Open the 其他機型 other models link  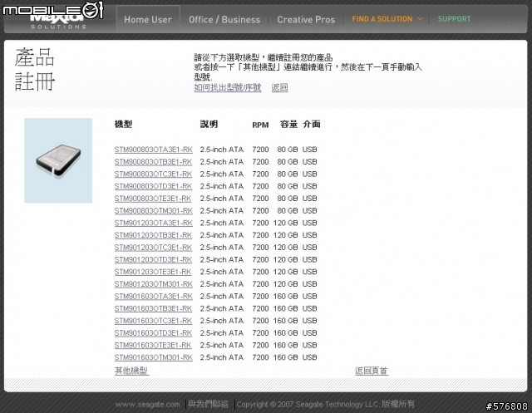[131, 371]
